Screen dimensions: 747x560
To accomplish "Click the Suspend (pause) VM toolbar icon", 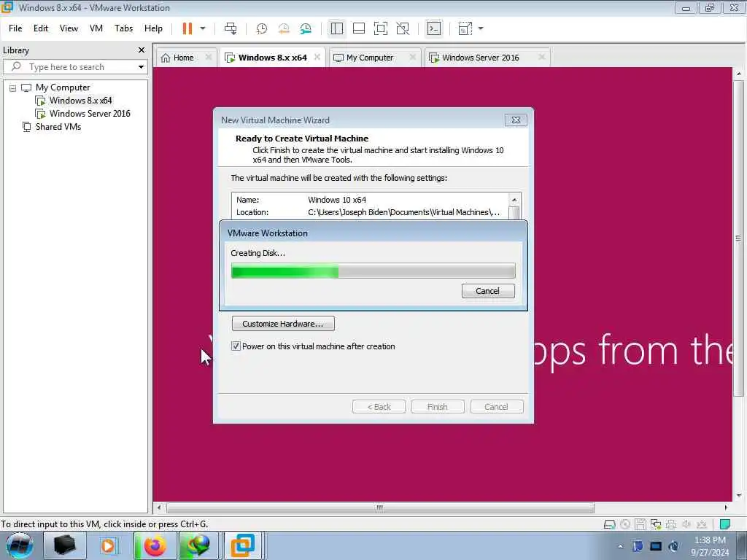I will [x=187, y=28].
